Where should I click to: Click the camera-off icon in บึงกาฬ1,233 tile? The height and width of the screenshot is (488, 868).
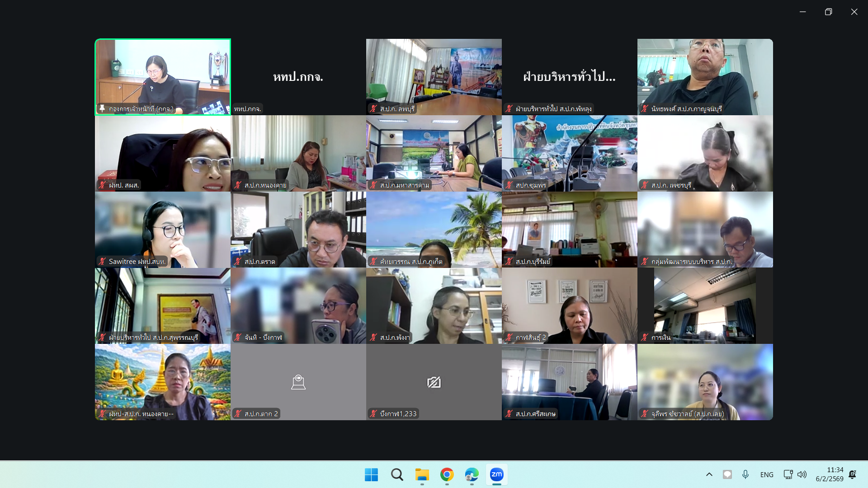click(x=434, y=382)
